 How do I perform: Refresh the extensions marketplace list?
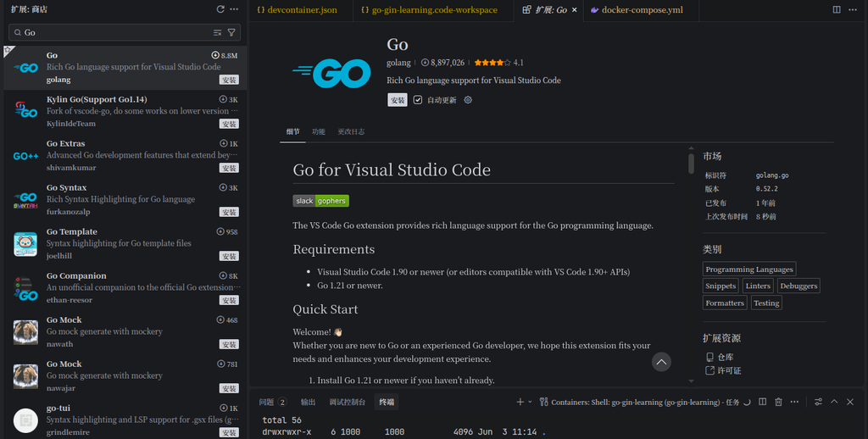pyautogui.click(x=220, y=9)
